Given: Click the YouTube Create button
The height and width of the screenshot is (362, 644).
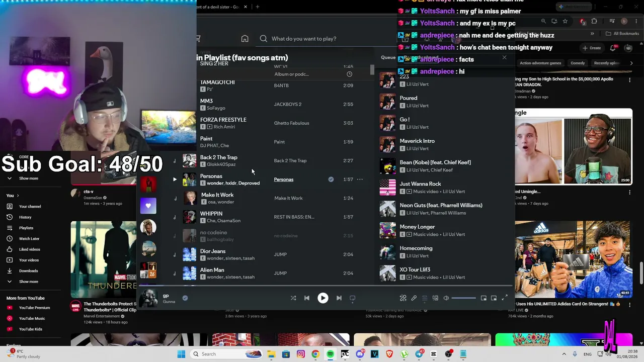Looking at the screenshot, I should [592, 48].
